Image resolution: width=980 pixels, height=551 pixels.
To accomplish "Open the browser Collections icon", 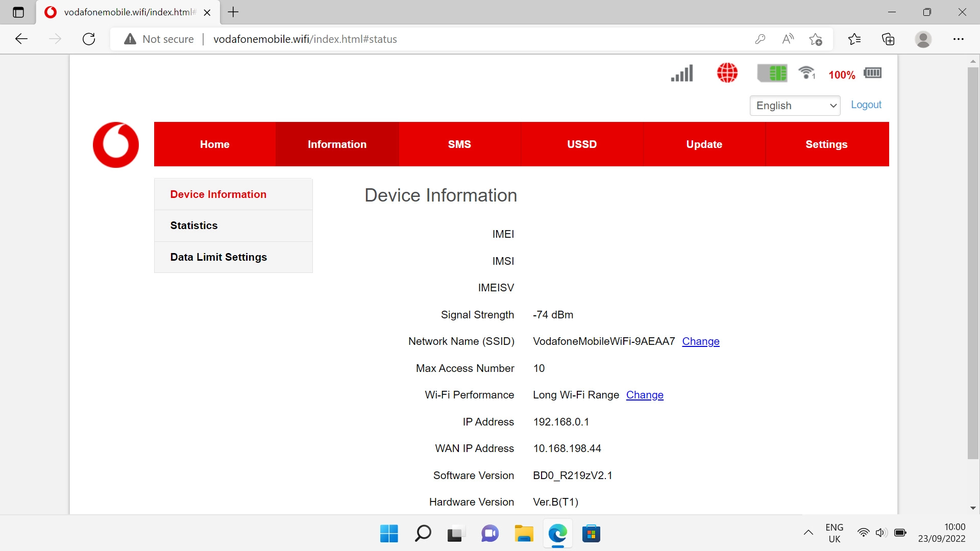I will [x=888, y=39].
